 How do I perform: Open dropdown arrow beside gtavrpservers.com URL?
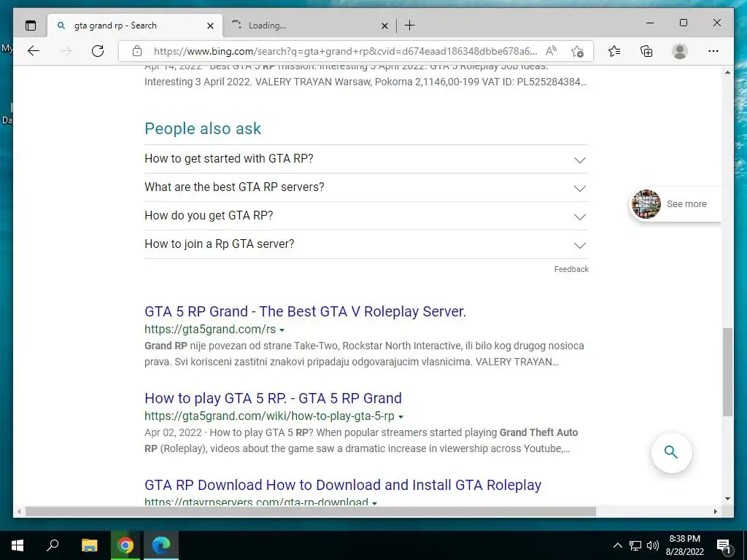pyautogui.click(x=374, y=503)
